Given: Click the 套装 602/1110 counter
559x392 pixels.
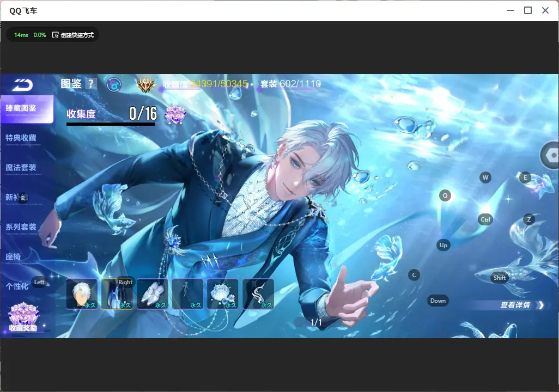Looking at the screenshot, I should click(290, 84).
